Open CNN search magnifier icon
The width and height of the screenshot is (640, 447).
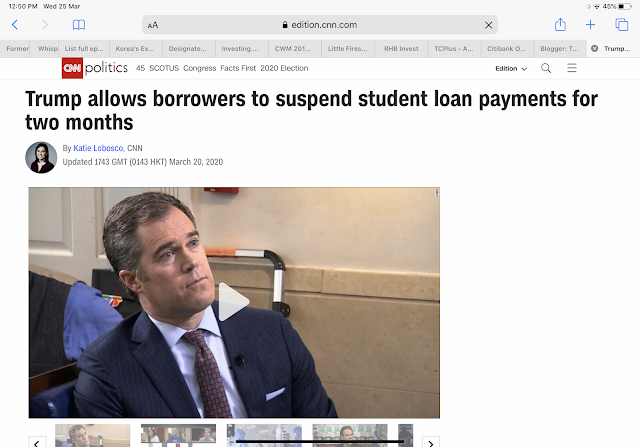[x=546, y=68]
